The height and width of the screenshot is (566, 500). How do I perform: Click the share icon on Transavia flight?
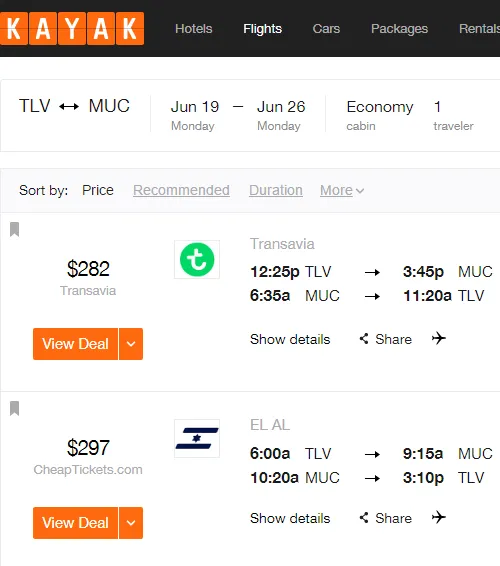pyautogui.click(x=364, y=339)
